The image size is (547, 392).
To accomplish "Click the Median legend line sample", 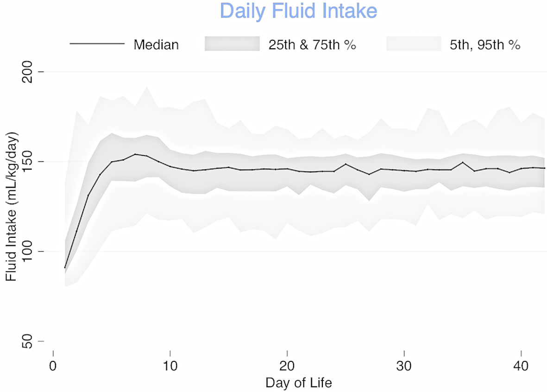I will (97, 44).
